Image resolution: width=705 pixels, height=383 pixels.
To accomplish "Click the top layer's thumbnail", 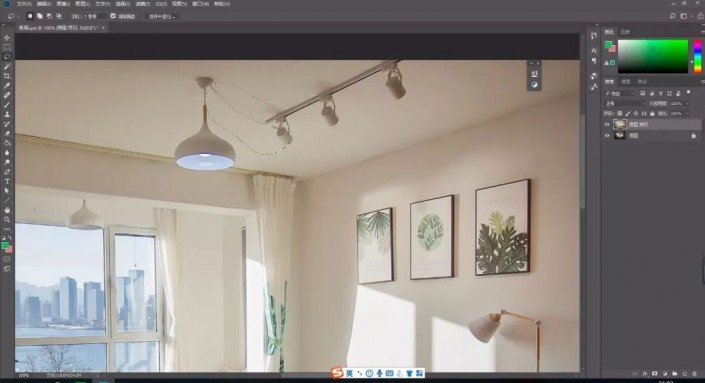I will pyautogui.click(x=620, y=125).
